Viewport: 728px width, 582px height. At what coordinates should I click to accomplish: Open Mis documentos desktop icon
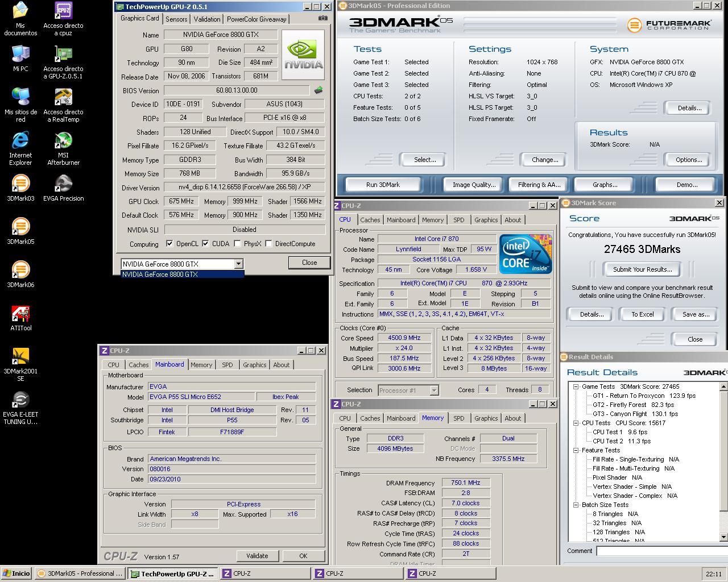(x=20, y=19)
